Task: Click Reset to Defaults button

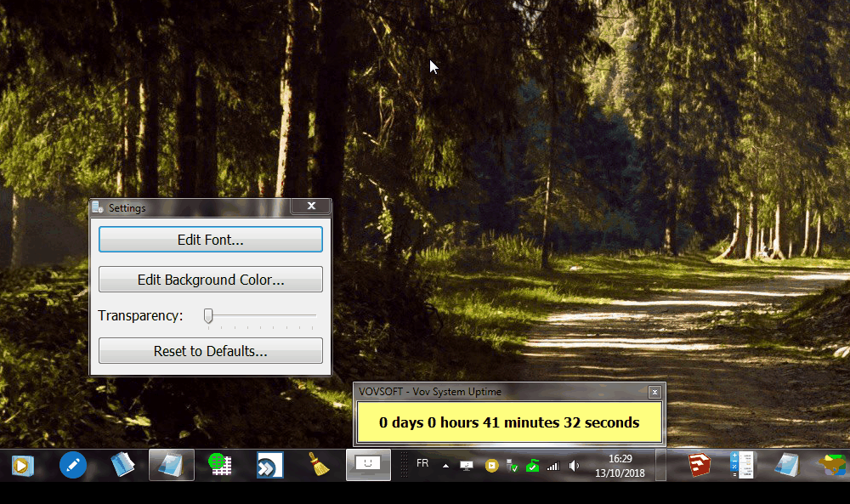Action: pyautogui.click(x=210, y=351)
